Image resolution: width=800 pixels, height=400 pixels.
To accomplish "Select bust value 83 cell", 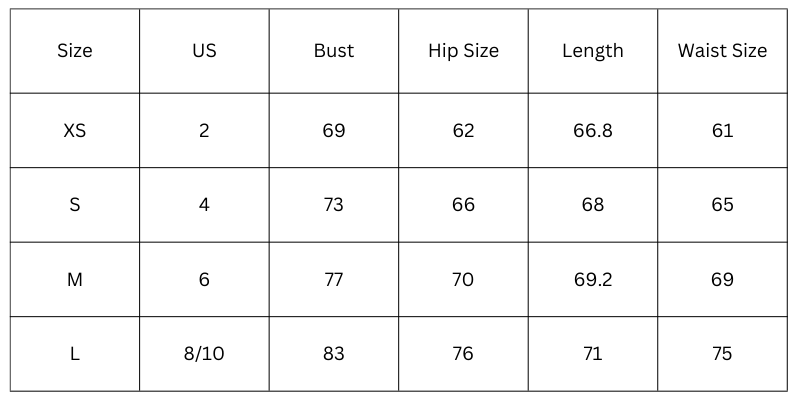I will (334, 354).
